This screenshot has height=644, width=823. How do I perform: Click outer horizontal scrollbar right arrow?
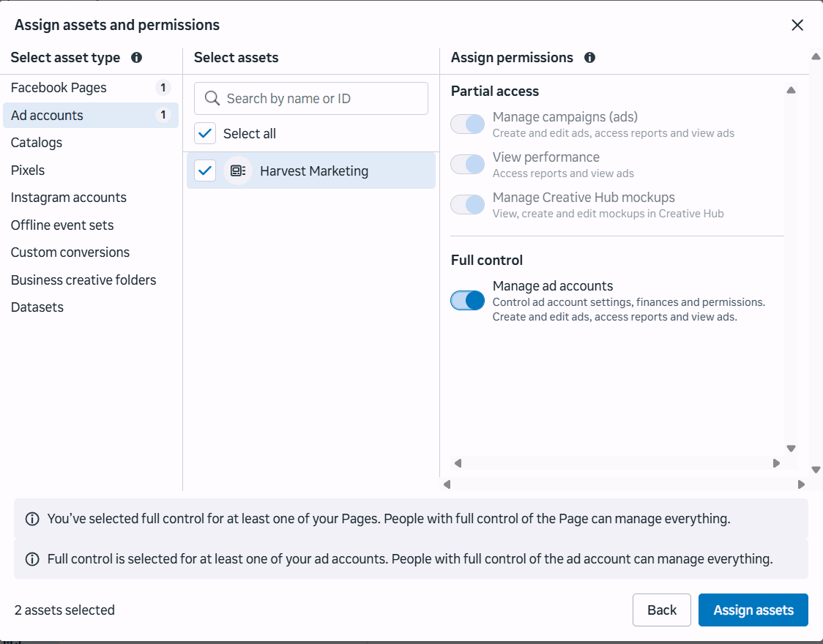[801, 484]
